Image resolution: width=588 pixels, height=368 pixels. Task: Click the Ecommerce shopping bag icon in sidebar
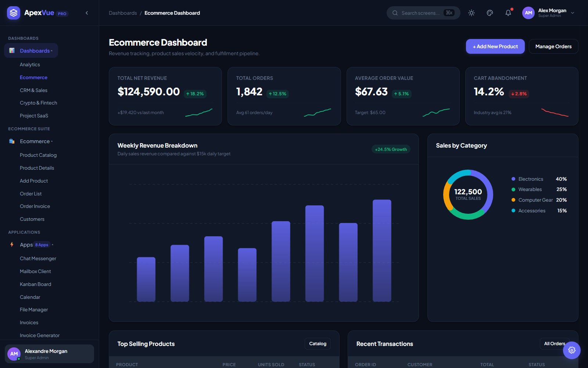[12, 141]
